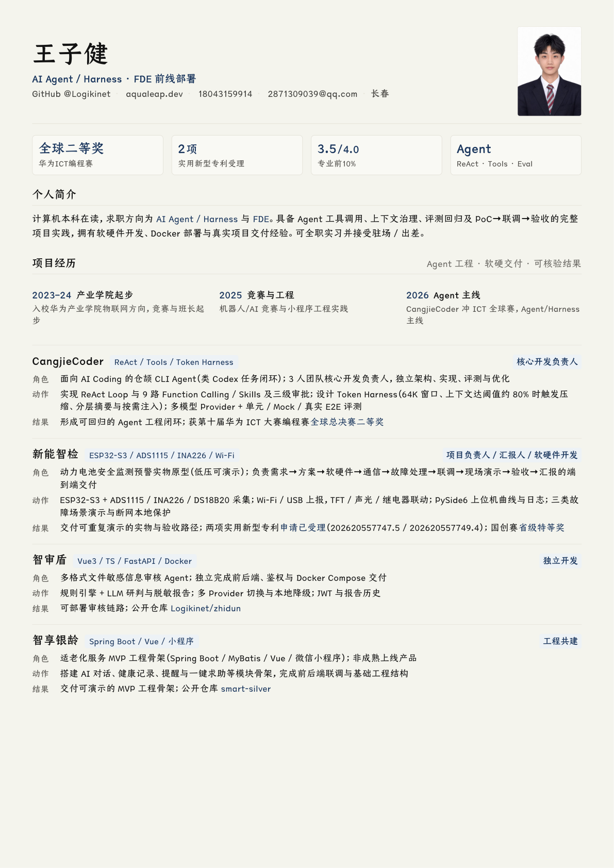Click the ESP32-S3 / ADS1115 / INA226 / Wi-Fi tag
Image resolution: width=614 pixels, height=868 pixels.
[162, 456]
